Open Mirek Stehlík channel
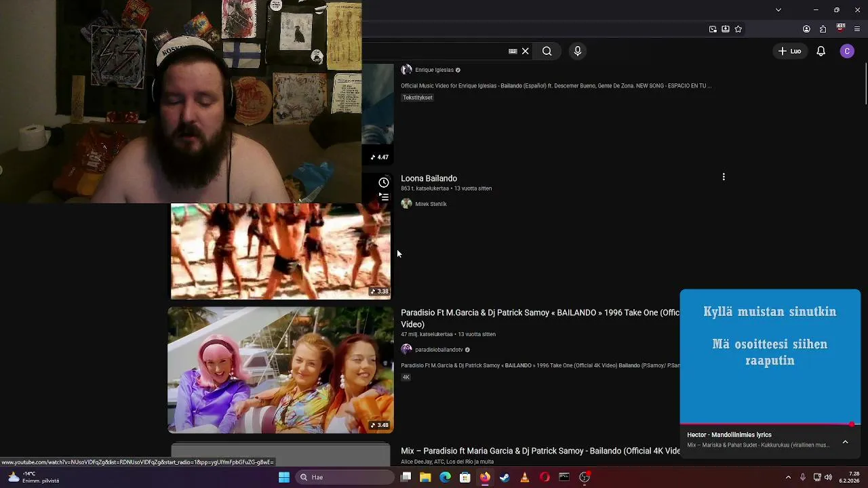Viewport: 868px width, 488px height. (431, 204)
